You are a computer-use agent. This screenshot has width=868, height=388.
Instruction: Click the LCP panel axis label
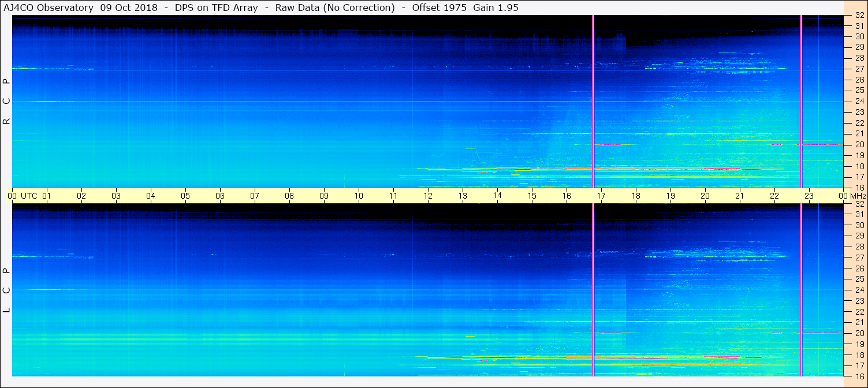click(6, 290)
